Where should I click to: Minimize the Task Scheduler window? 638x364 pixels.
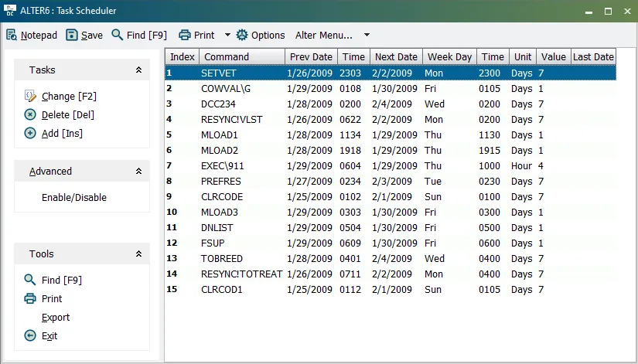point(589,12)
